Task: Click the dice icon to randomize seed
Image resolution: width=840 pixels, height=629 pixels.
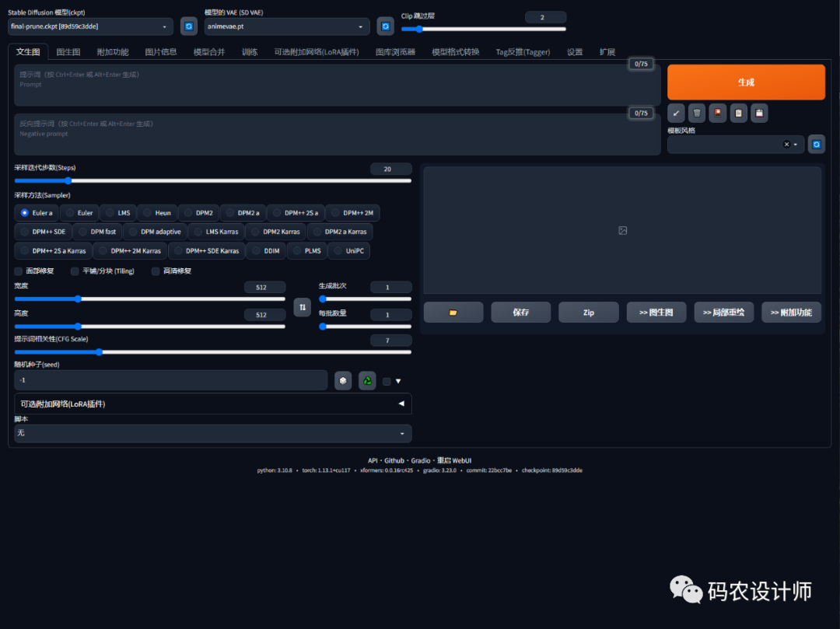Action: click(343, 381)
